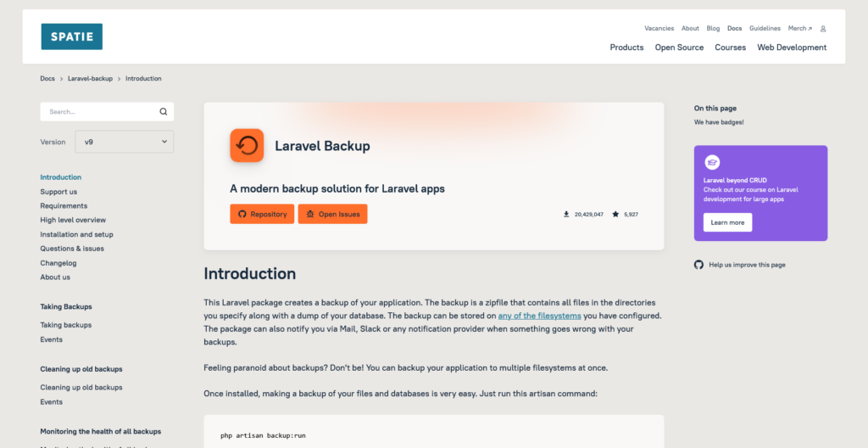
Task: Click the Laravel Backup orange logo icon
Action: click(x=247, y=145)
